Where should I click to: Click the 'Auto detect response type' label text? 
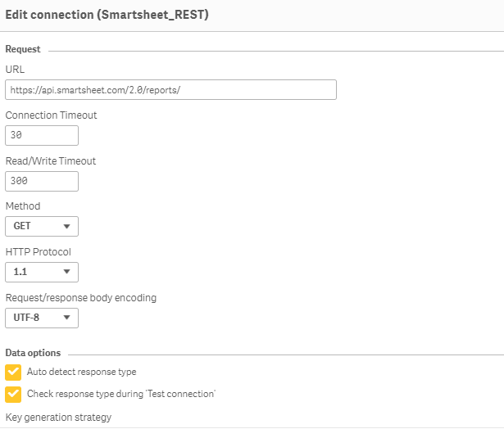(82, 373)
